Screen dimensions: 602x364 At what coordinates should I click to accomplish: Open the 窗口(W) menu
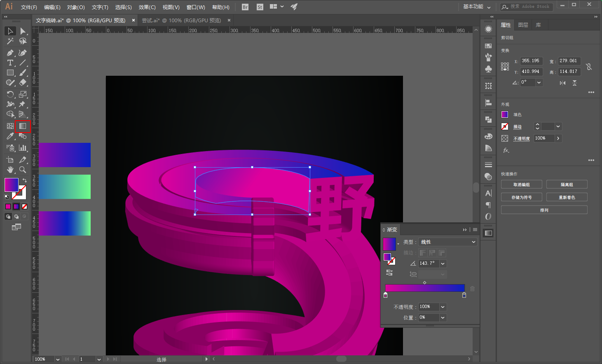[x=196, y=7]
